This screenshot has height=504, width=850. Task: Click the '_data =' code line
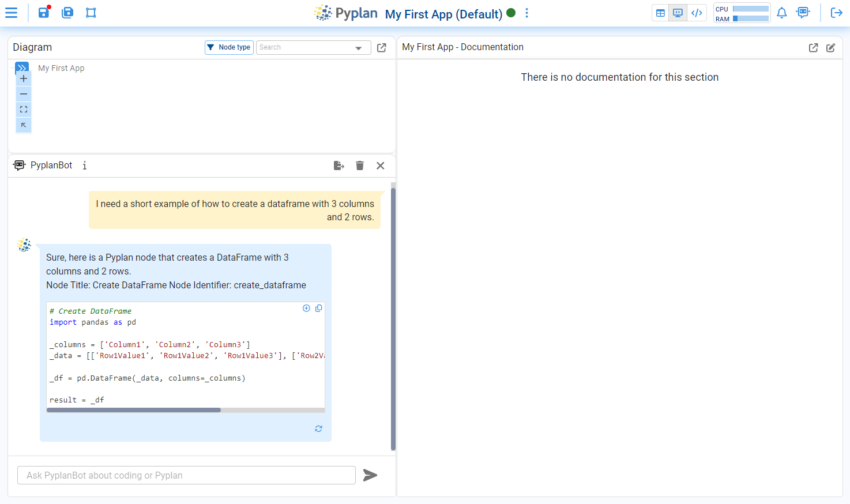(187, 356)
